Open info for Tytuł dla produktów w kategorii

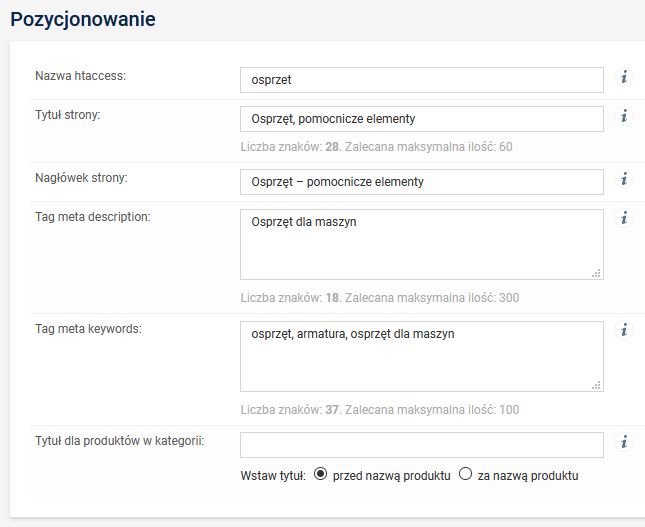624,441
